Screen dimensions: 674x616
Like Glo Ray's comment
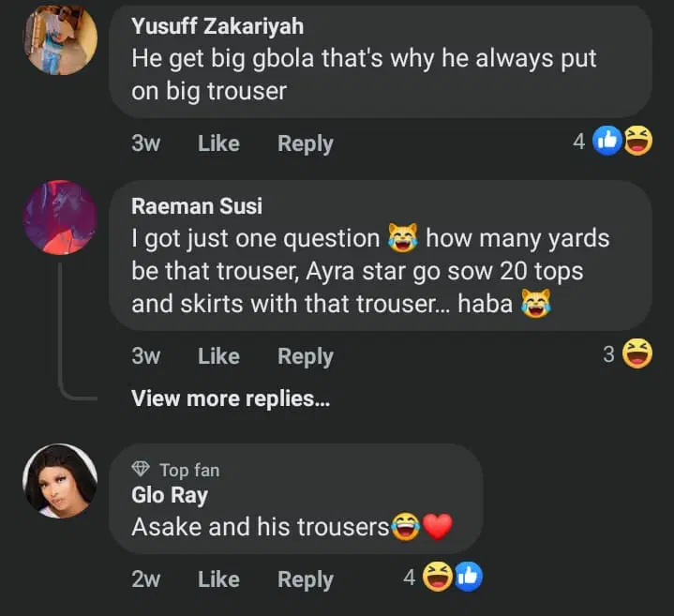[218, 579]
